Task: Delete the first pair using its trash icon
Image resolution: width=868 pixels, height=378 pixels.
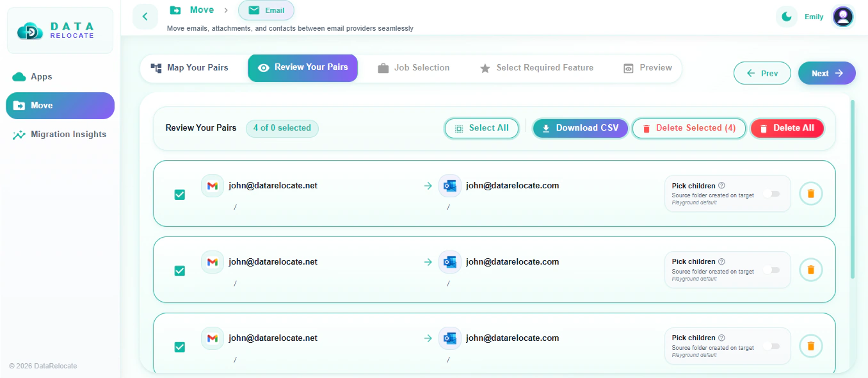Action: (811, 193)
